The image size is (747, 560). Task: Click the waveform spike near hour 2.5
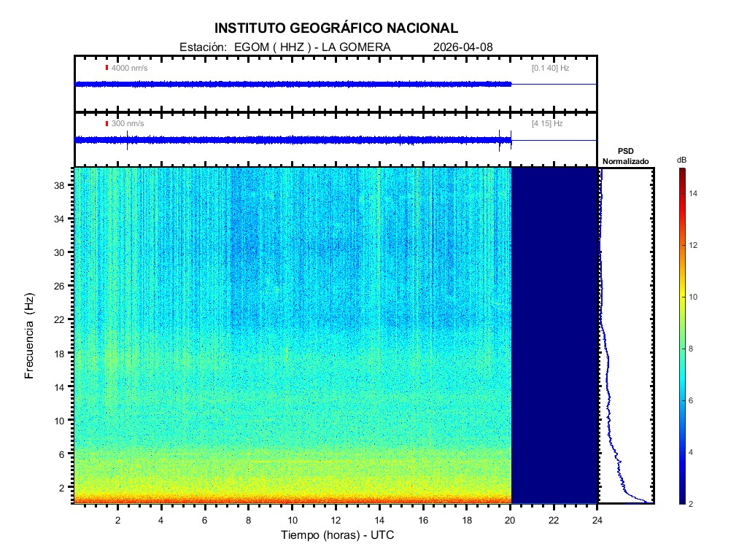[128, 140]
